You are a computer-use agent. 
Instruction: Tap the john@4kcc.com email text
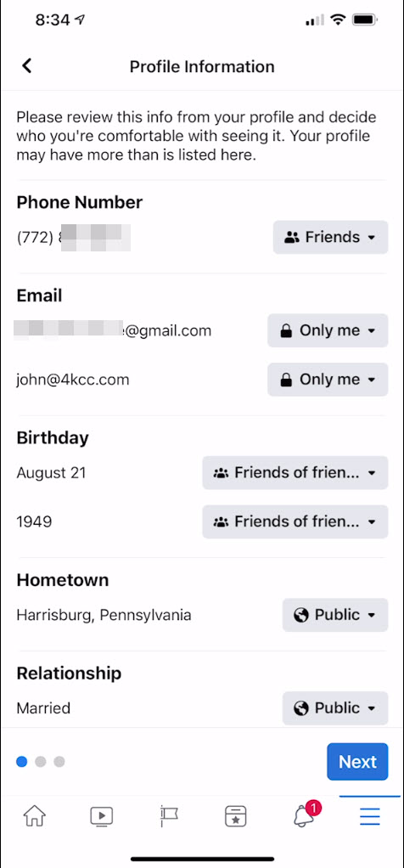pyautogui.click(x=72, y=380)
